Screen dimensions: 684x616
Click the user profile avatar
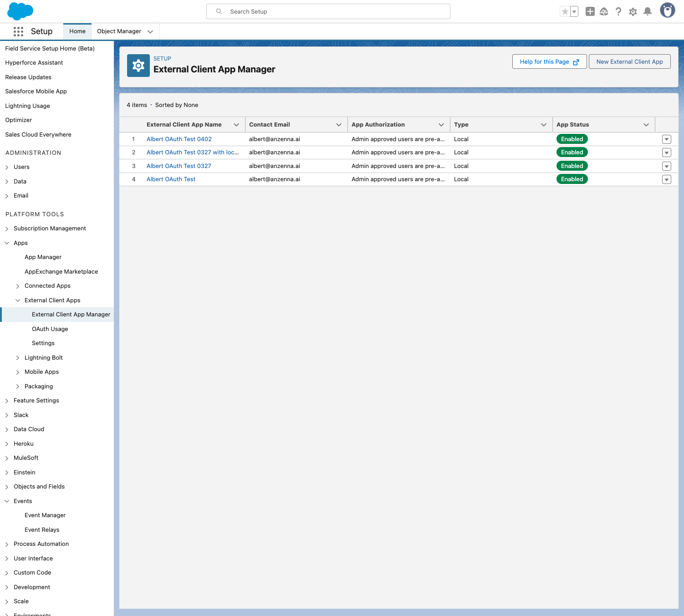pyautogui.click(x=667, y=10)
